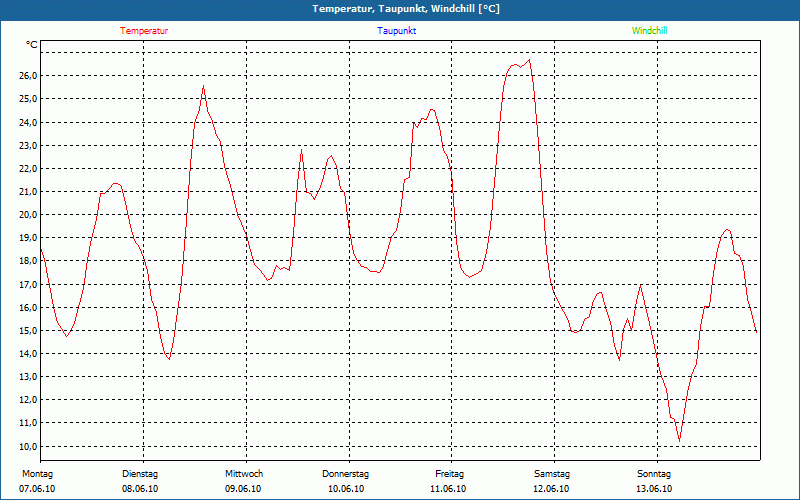Click the °C axis unit label
The height and width of the screenshot is (500, 800).
(32, 45)
